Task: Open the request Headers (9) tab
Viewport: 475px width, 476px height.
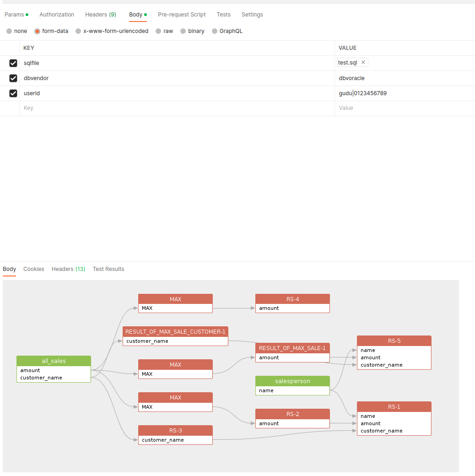Action: 101,15
